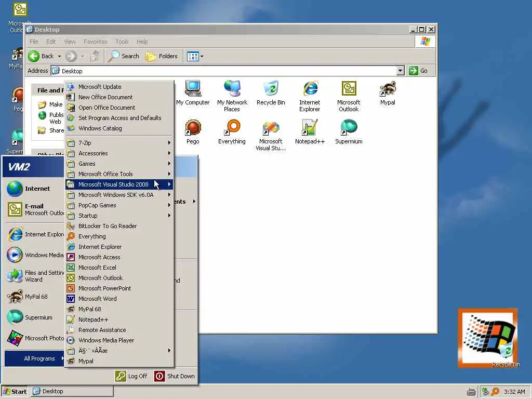Viewport: 532px width, 399px height.
Task: Toggle the Folders pane button
Action: pos(162,56)
